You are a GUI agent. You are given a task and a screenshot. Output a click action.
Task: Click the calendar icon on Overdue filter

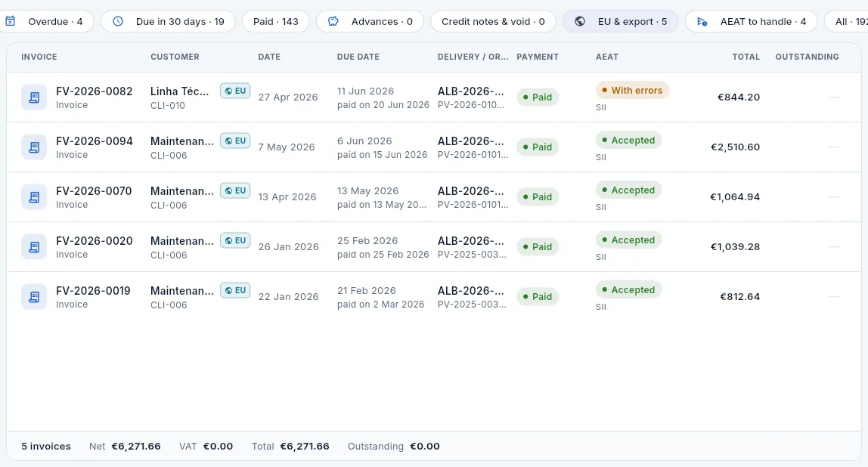[10, 22]
